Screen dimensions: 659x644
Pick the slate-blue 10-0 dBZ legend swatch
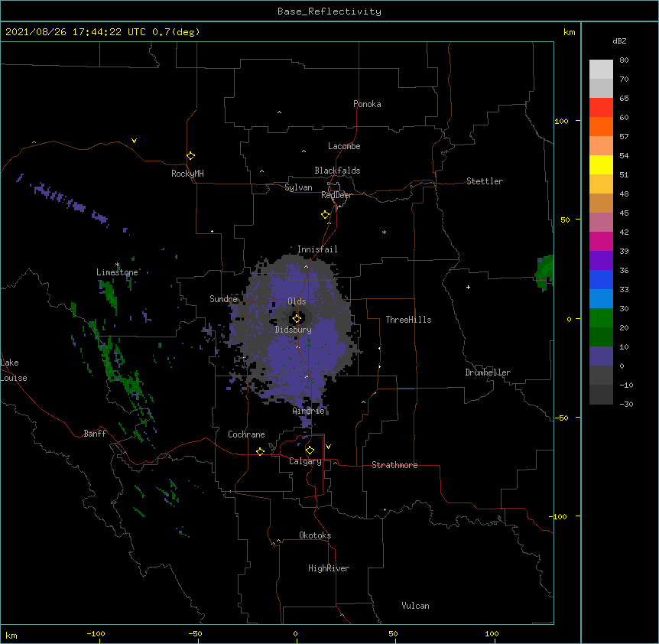pos(601,356)
